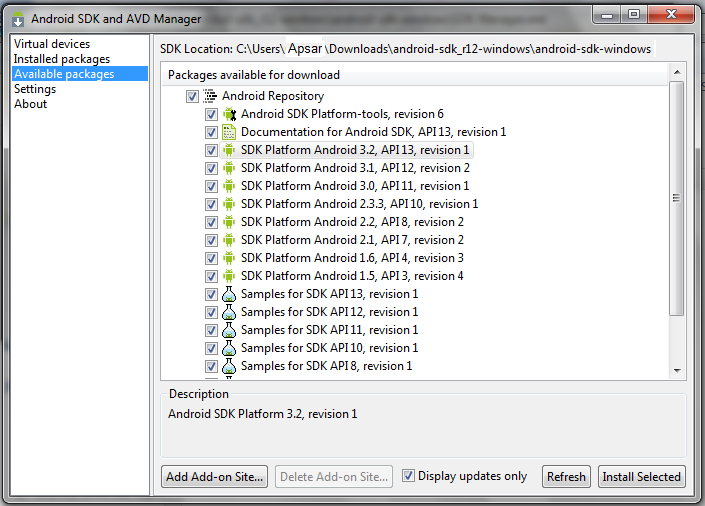Click the Packages available for download header

pyautogui.click(x=254, y=75)
